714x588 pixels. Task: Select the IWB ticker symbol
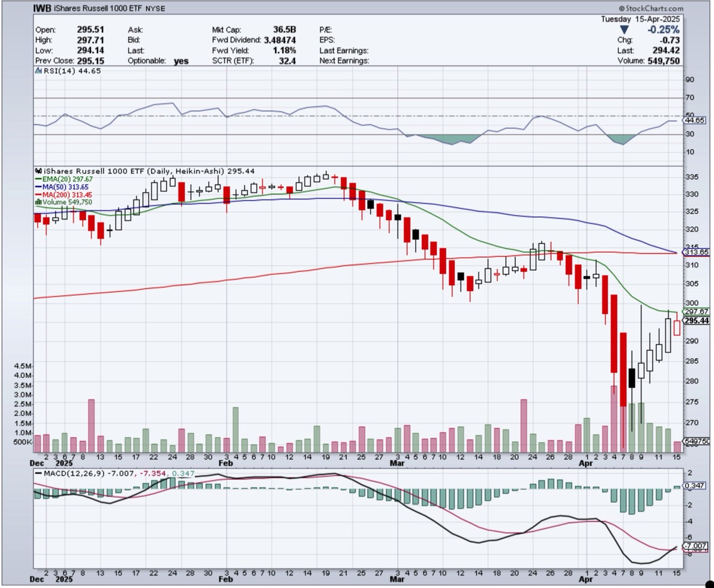point(42,9)
